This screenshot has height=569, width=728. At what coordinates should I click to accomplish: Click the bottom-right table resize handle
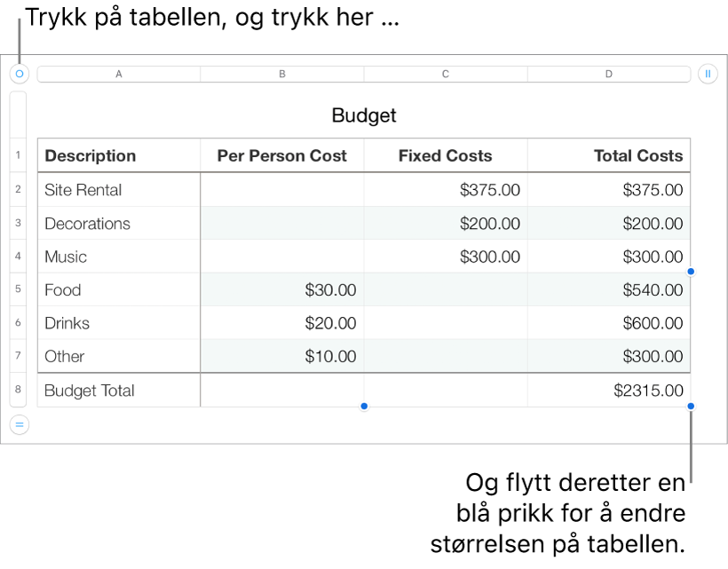click(691, 407)
